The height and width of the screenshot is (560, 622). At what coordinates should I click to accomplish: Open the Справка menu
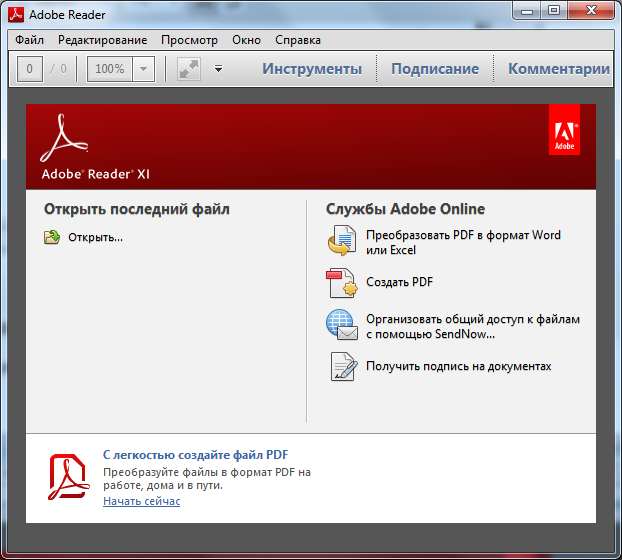pyautogui.click(x=298, y=40)
